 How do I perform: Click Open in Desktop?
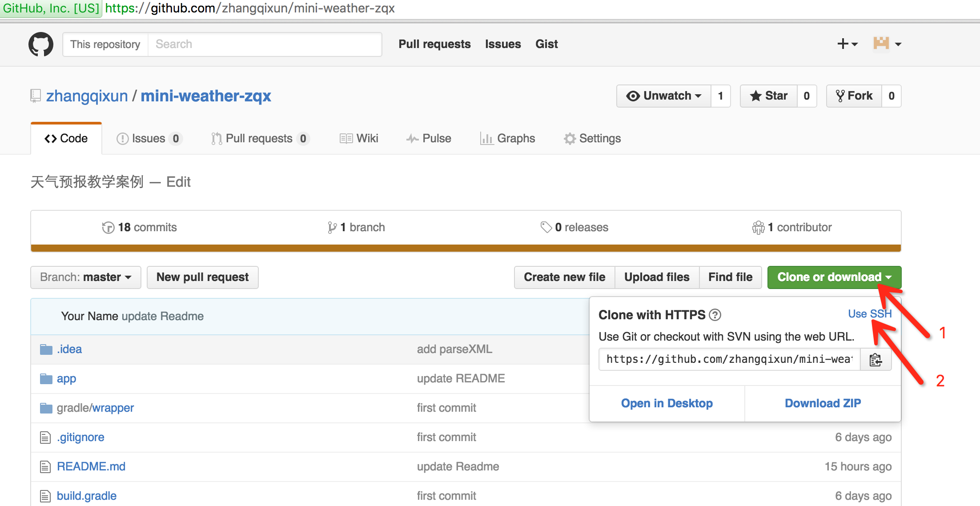tap(667, 403)
